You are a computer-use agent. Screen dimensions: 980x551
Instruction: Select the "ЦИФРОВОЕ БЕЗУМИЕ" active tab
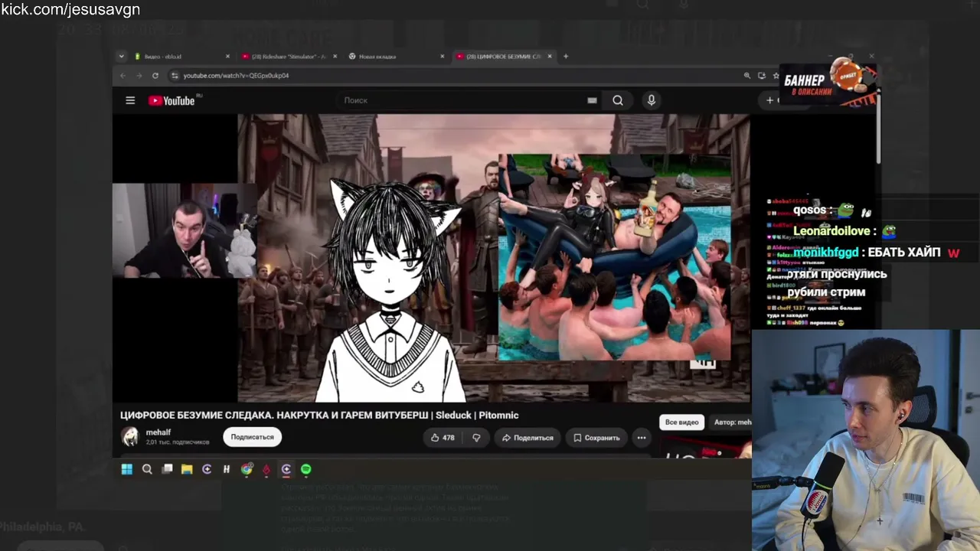pos(502,57)
